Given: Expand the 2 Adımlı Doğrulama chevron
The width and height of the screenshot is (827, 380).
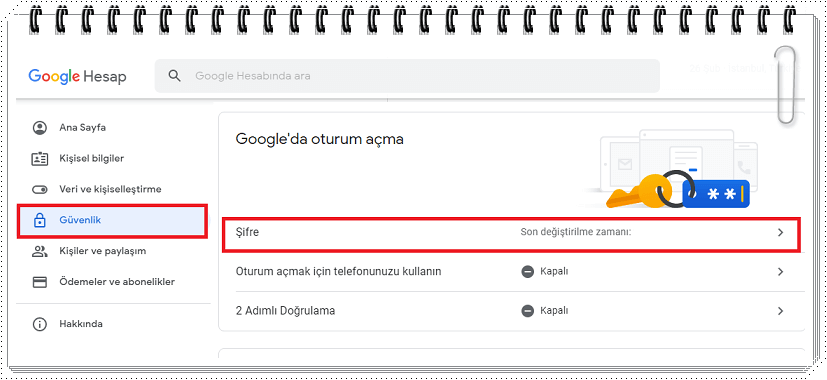Looking at the screenshot, I should coord(781,311).
